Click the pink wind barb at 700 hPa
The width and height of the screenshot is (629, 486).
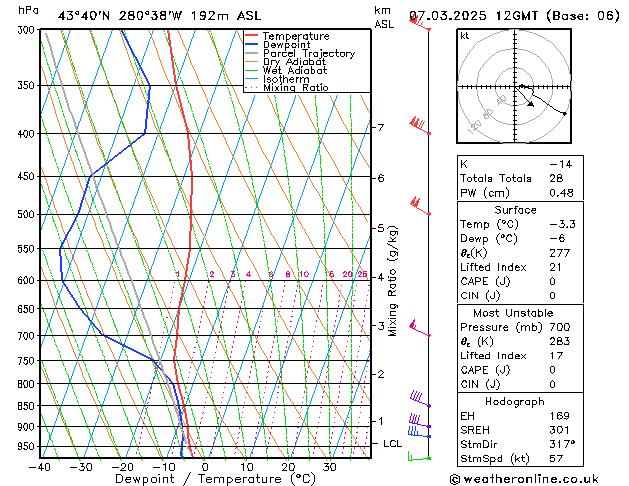pyautogui.click(x=420, y=328)
